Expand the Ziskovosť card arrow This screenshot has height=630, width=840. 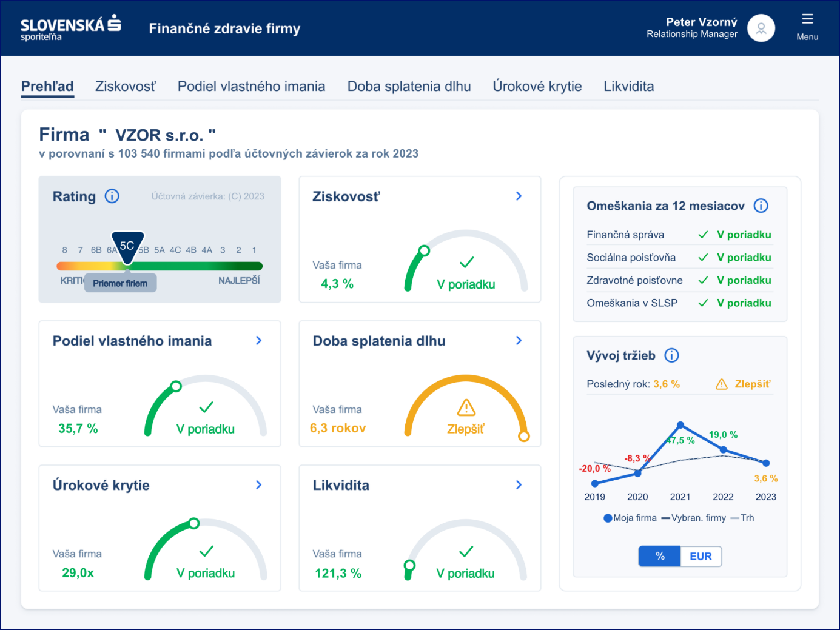[x=519, y=196]
